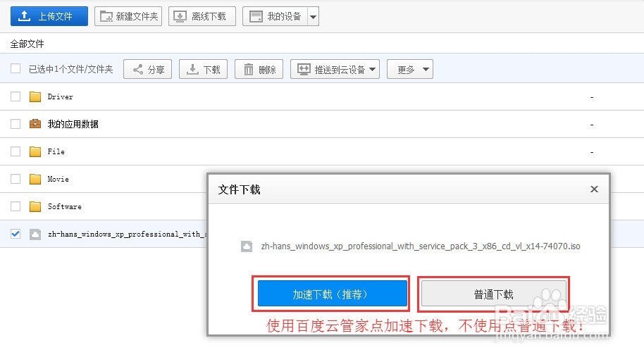Image resolution: width=644 pixels, height=357 pixels.
Task: Click 加速下载（推荐）button in dialog
Action: pos(333,294)
